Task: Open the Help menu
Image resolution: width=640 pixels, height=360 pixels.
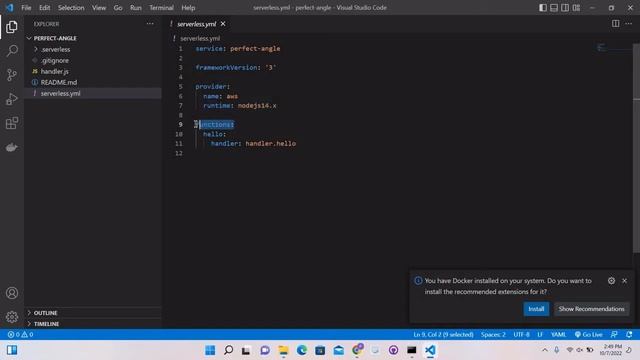Action: click(x=188, y=8)
